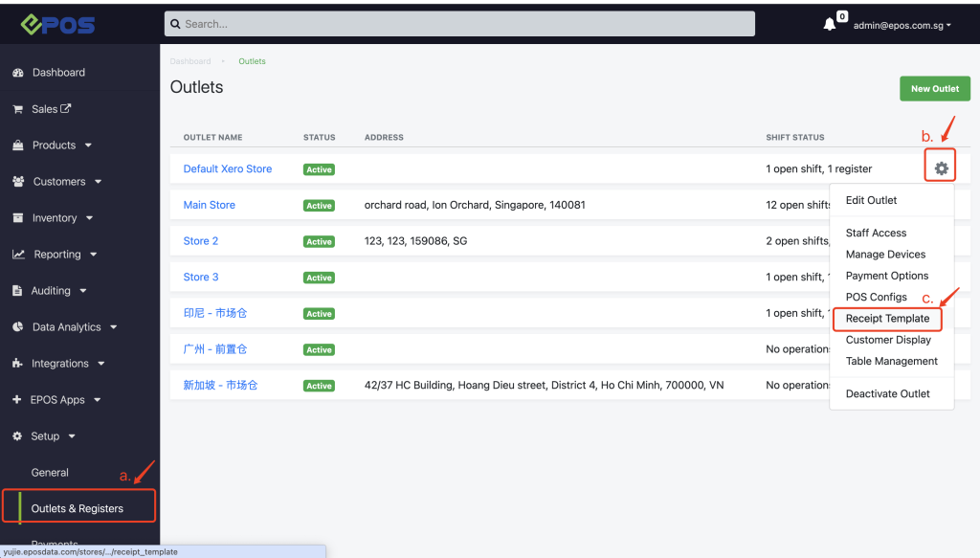
Task: Expand the Products menu arrow
Action: click(x=88, y=145)
